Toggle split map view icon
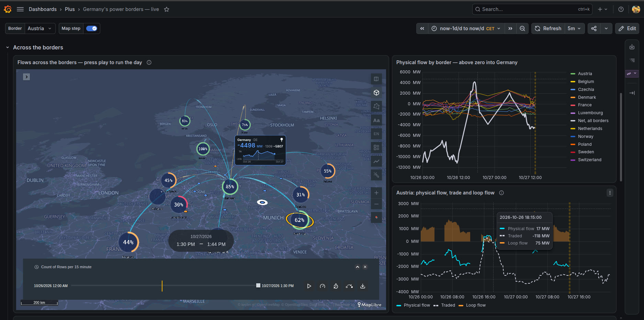 (376, 79)
